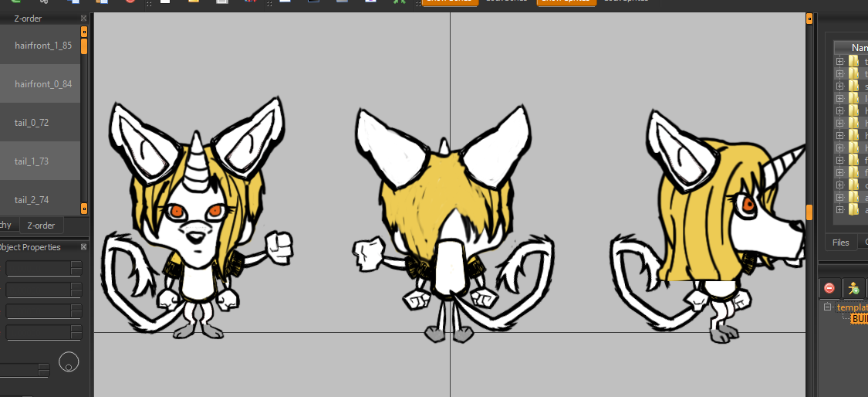Select hairfront_1_85 in Z-order list
Screen dimensions: 868x397
point(40,46)
